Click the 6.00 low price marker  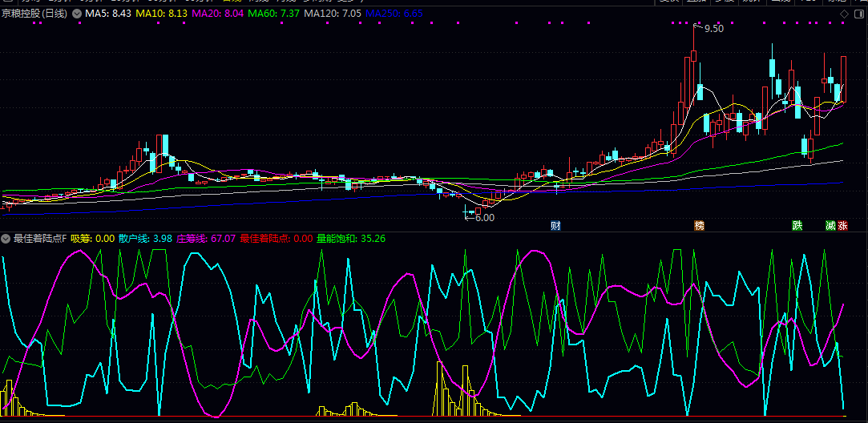tap(484, 217)
